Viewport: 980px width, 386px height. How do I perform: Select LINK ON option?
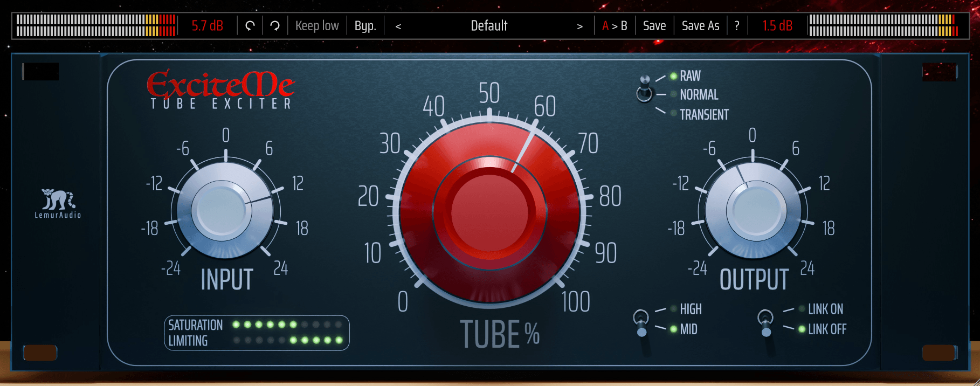825,309
